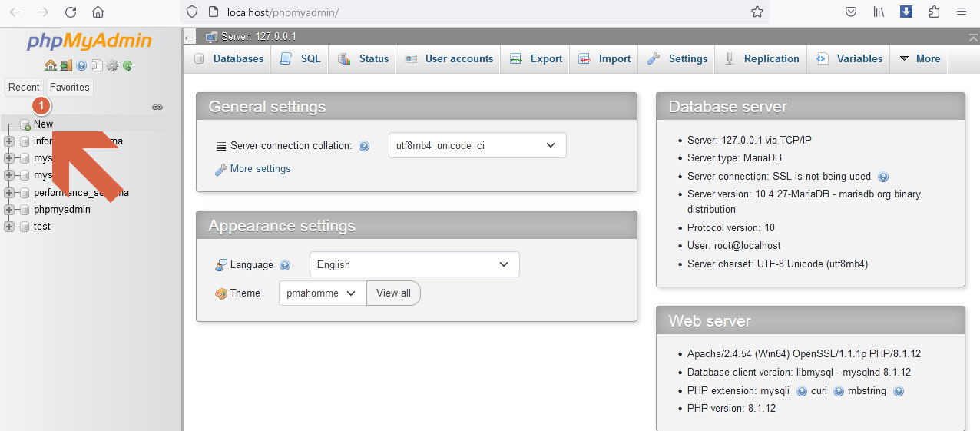Open phpMyAdmin documentation question-mark icon
Image resolution: width=980 pixels, height=431 pixels.
(x=81, y=66)
